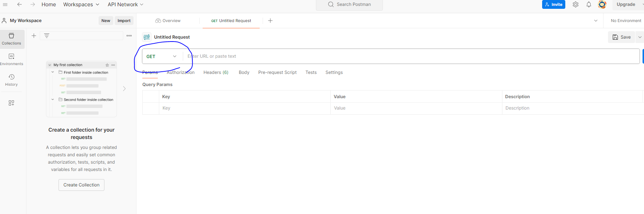
Task: Click the query param Value cell
Action: 416,108
